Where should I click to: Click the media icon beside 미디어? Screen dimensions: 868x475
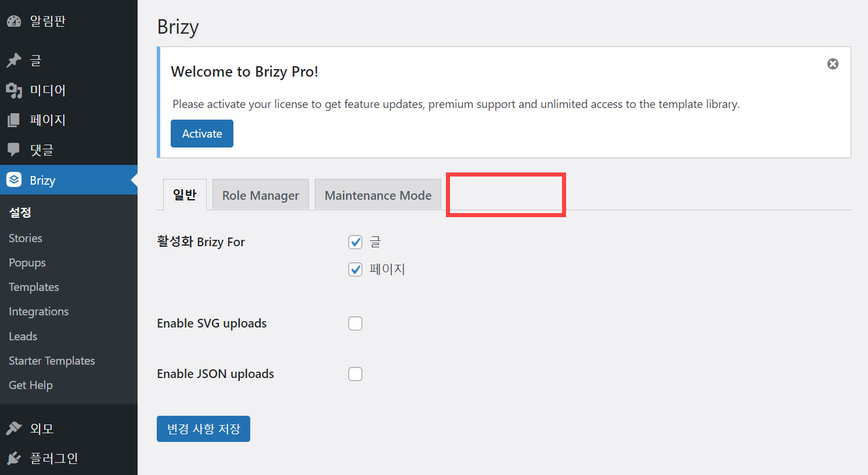(x=14, y=91)
